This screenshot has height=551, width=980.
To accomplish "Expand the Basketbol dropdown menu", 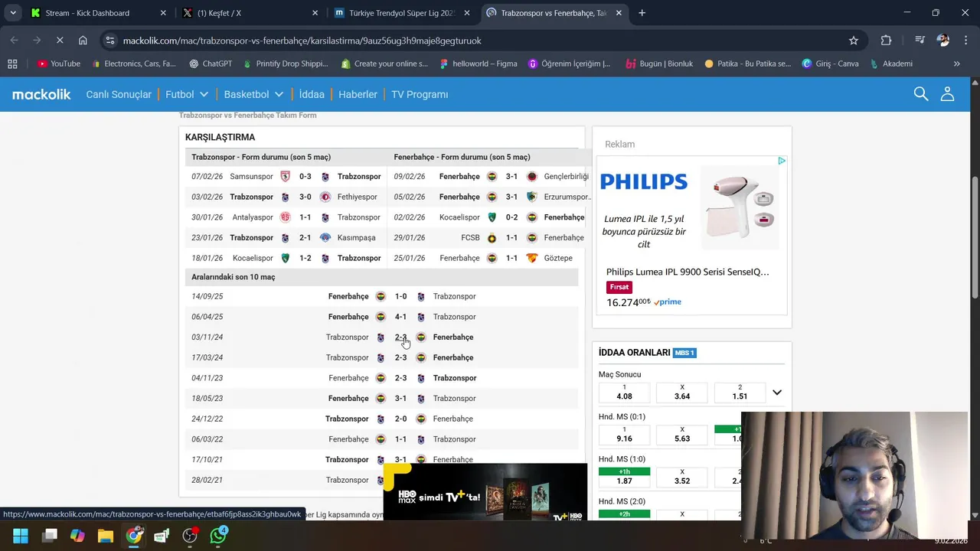I will [253, 94].
